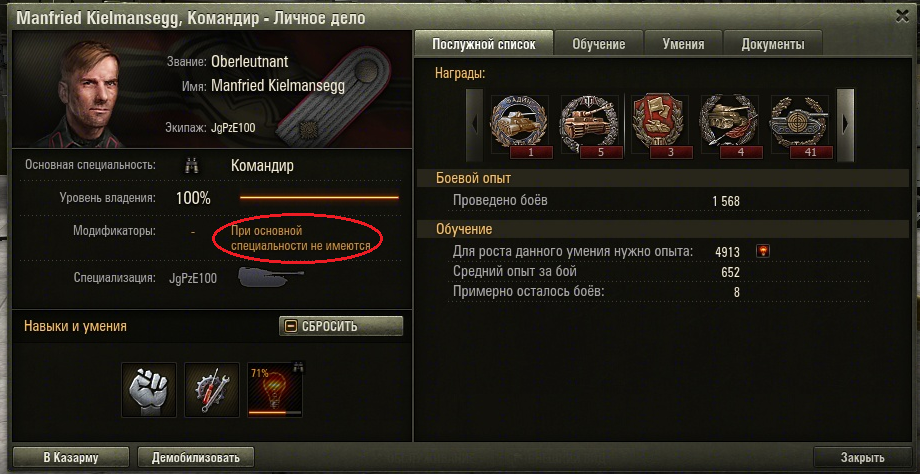The image size is (920, 474).
Task: Click the small lightbulb icon beside 4913
Action: click(x=763, y=251)
